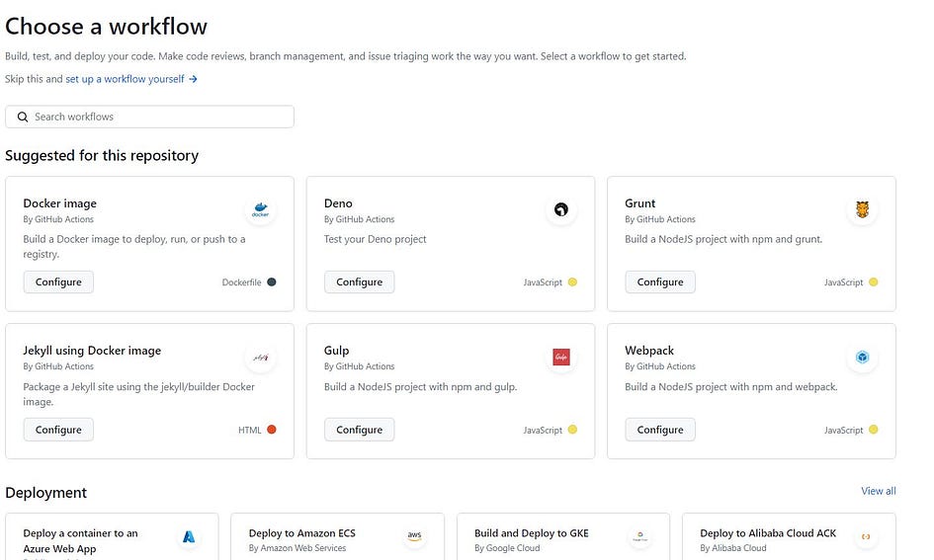Click the Dockerfile language label
Screen dimensions: 934x560
[x=242, y=282]
